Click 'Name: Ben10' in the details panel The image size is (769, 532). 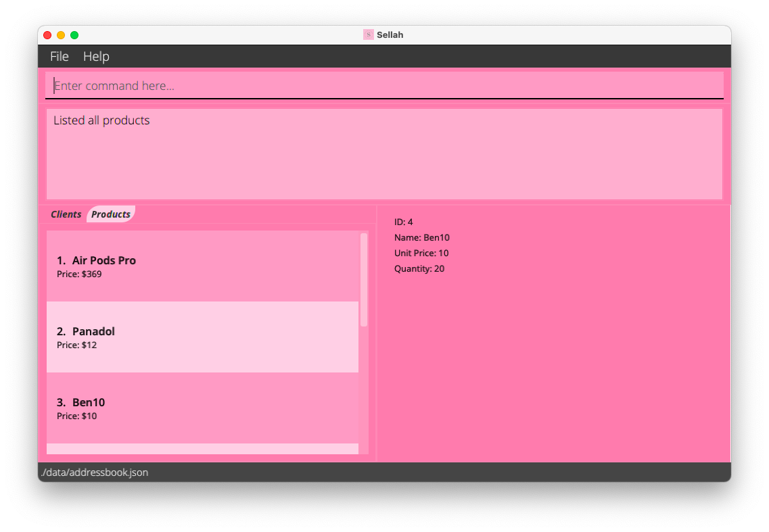421,237
